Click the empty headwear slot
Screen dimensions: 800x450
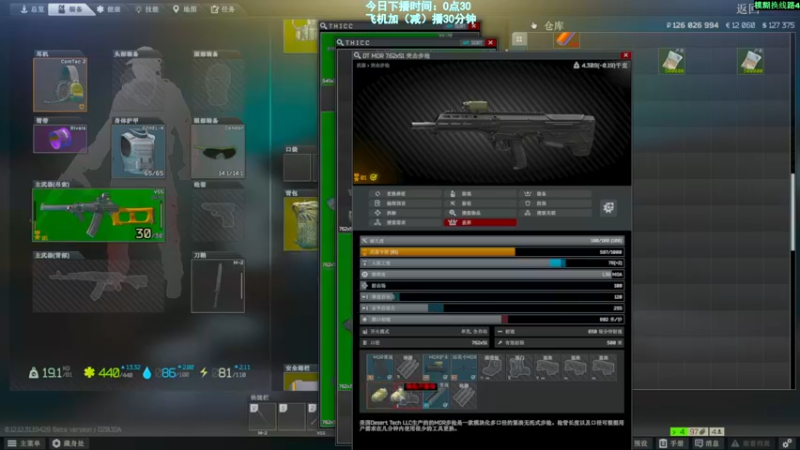(138, 85)
